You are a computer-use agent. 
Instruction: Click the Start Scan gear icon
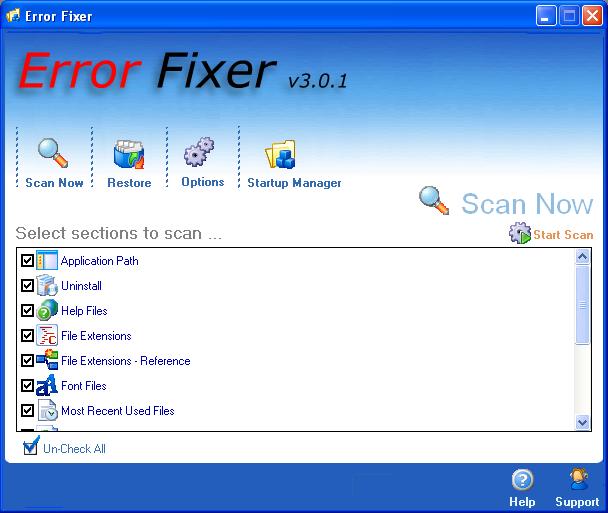(x=520, y=233)
